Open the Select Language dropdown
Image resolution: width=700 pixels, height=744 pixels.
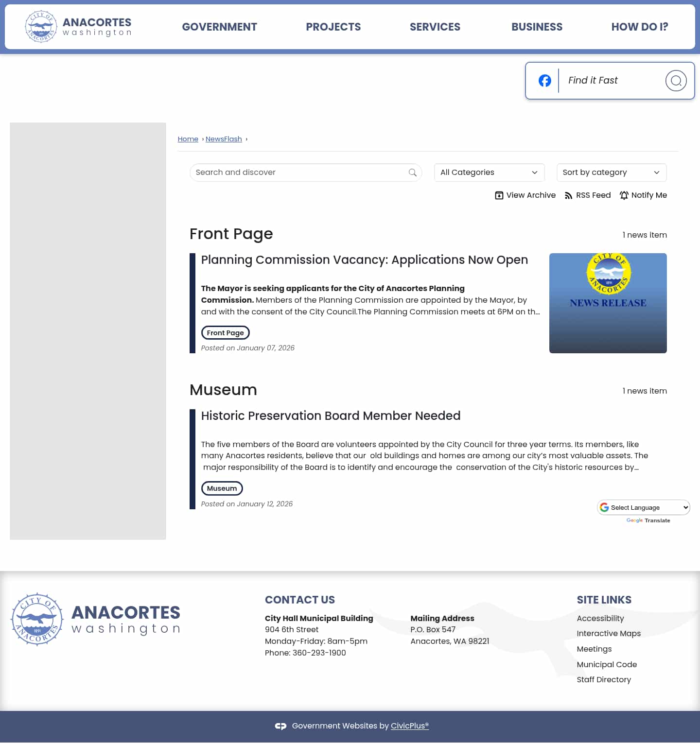(644, 507)
